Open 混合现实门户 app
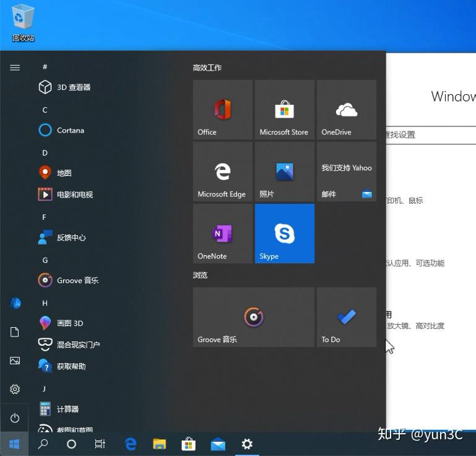The height and width of the screenshot is (456, 476). click(69, 344)
